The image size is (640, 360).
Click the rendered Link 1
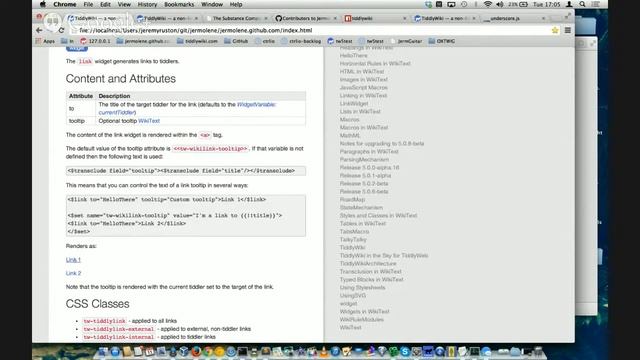(73, 260)
